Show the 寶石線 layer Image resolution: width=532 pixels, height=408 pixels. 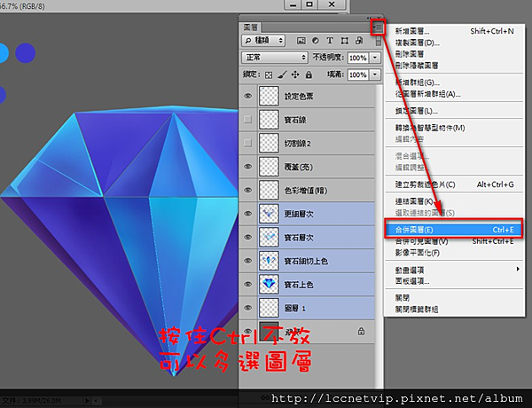point(248,120)
